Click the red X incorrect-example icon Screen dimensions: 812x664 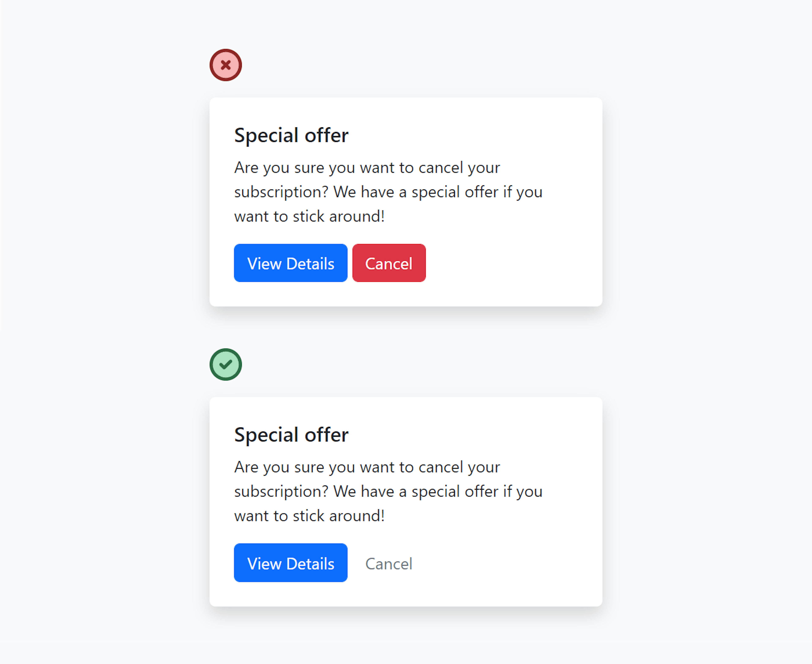pos(226,65)
